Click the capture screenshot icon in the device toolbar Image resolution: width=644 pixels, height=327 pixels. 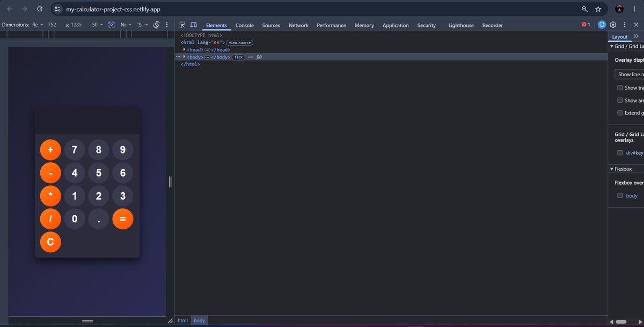[x=112, y=25]
